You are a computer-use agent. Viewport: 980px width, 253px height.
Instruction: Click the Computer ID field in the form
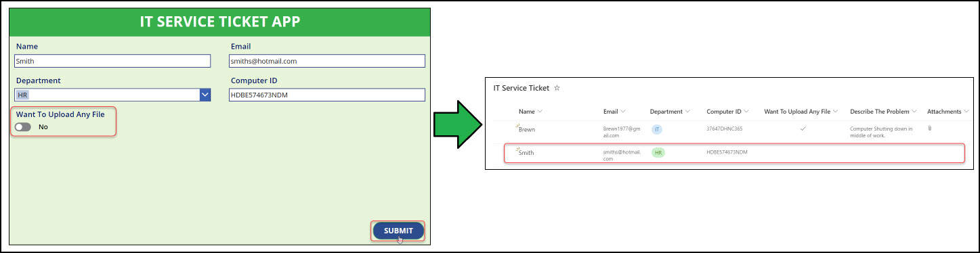point(327,95)
